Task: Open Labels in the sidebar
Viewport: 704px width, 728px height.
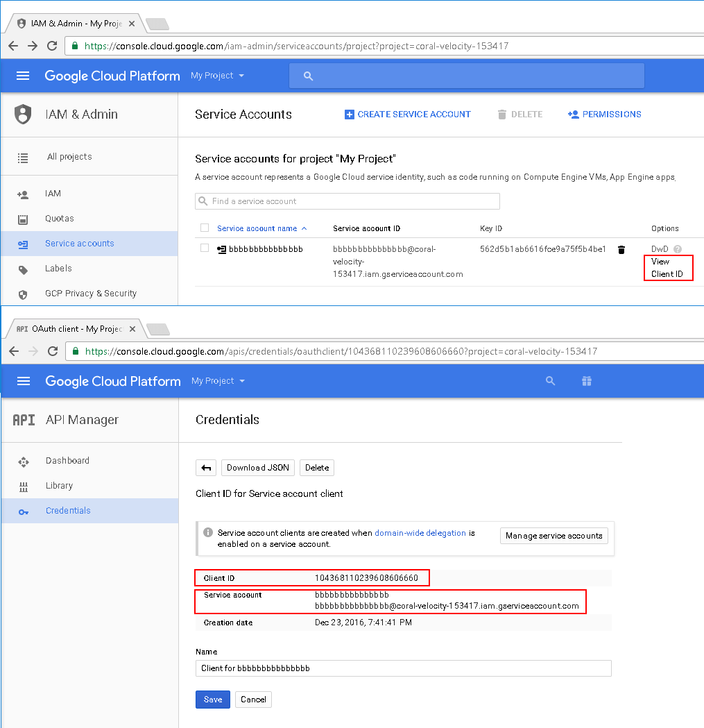Action: point(58,269)
